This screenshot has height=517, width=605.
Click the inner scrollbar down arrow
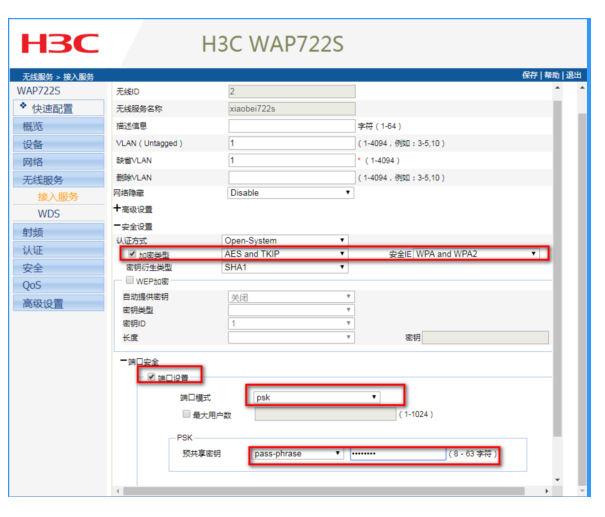[557, 480]
